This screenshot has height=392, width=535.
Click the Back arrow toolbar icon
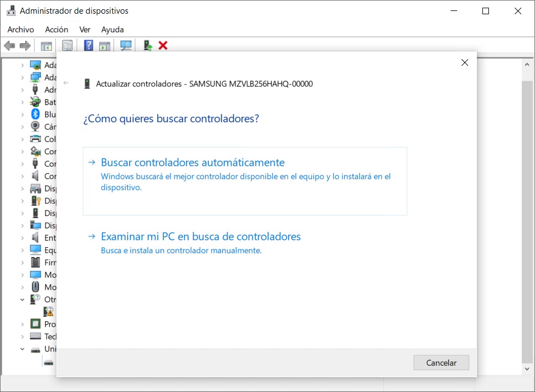tap(9, 46)
